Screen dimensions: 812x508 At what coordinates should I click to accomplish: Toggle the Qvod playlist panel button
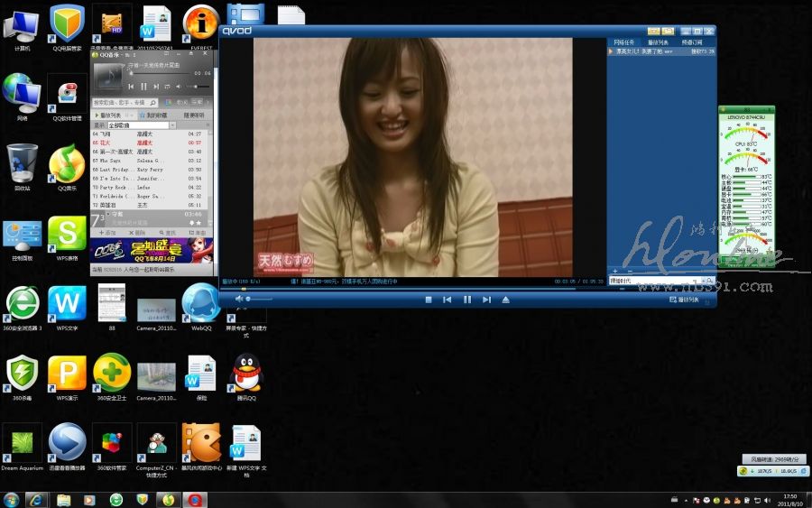point(684,300)
